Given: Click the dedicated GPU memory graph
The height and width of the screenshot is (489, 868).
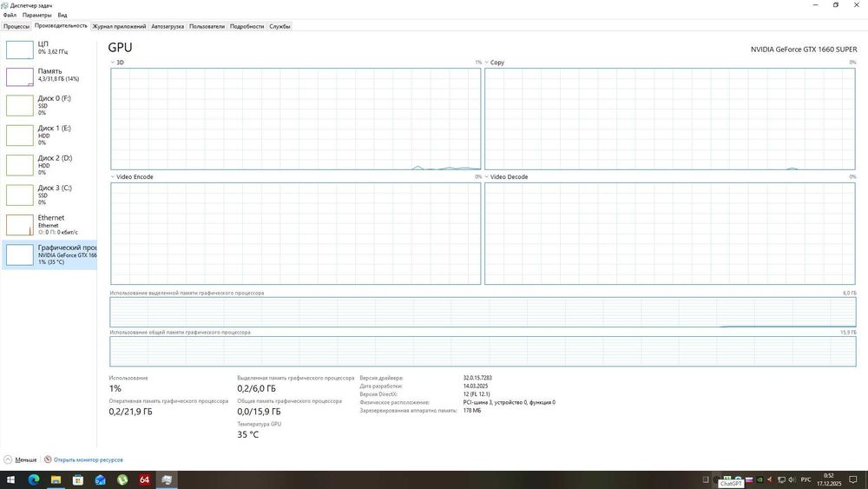Looking at the screenshot, I should 483,313.
